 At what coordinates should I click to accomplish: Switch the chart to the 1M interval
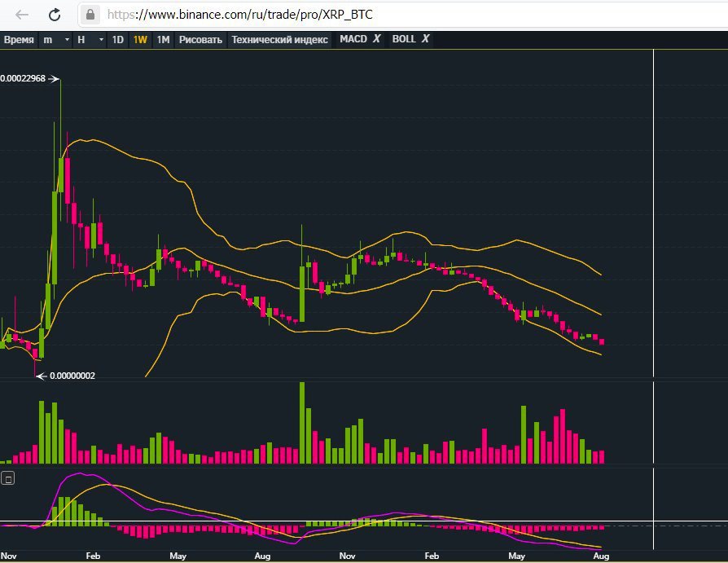pyautogui.click(x=163, y=40)
